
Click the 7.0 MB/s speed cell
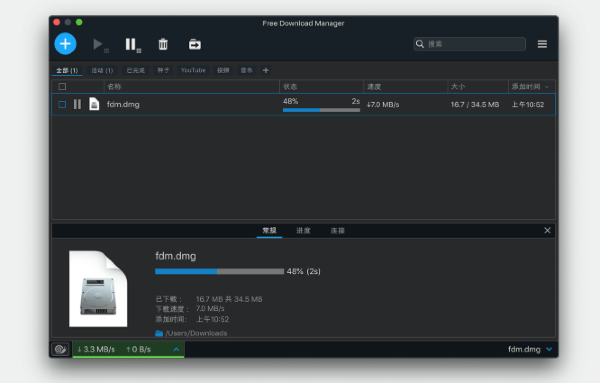pyautogui.click(x=383, y=104)
